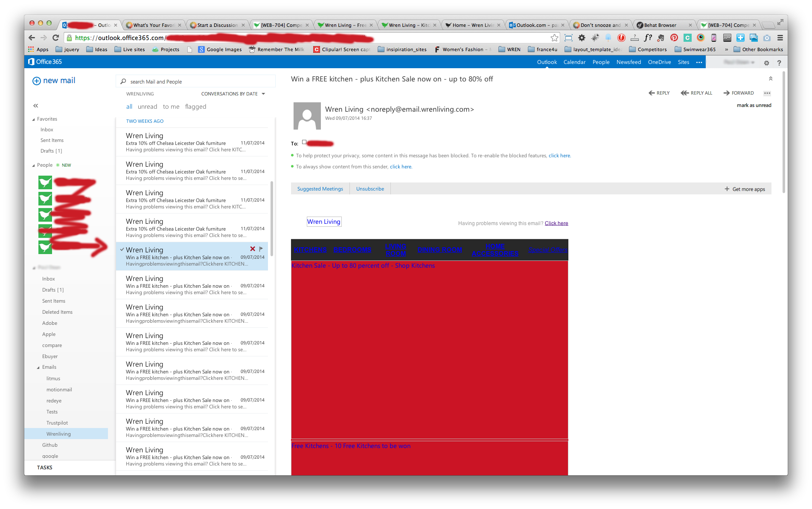Show more bookmarks chevron
The height and width of the screenshot is (509, 812).
point(726,49)
